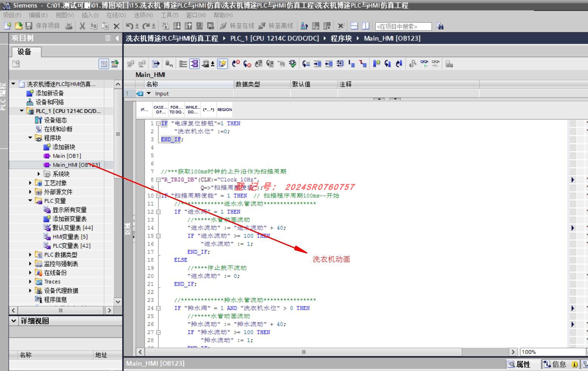This screenshot has height=371, width=588.
Task: Expand the Traces node
Action: click(30, 281)
